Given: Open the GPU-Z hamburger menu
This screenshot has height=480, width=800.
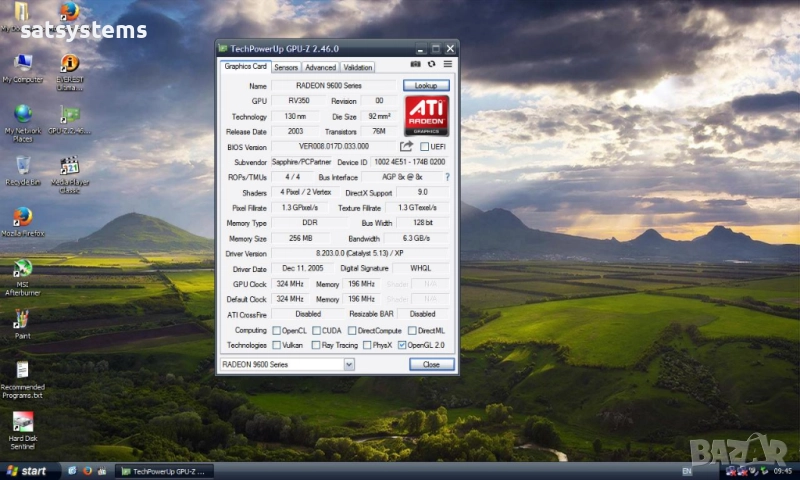Looking at the screenshot, I should coord(447,65).
